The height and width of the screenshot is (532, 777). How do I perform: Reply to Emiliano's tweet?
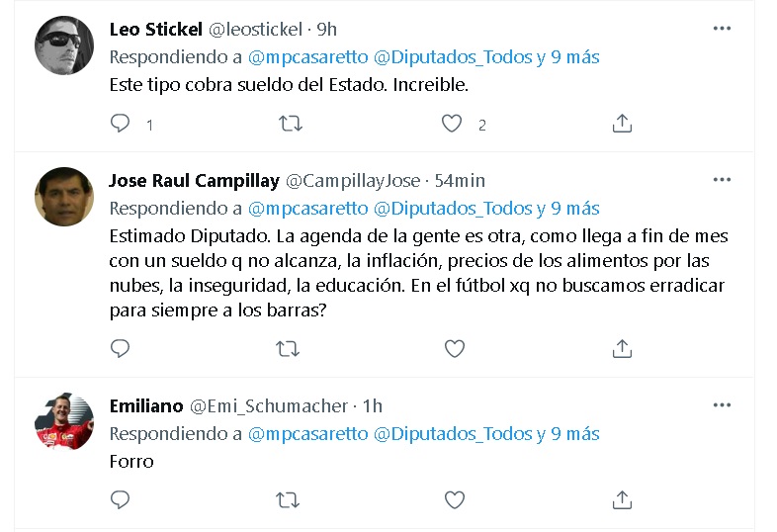(x=121, y=499)
